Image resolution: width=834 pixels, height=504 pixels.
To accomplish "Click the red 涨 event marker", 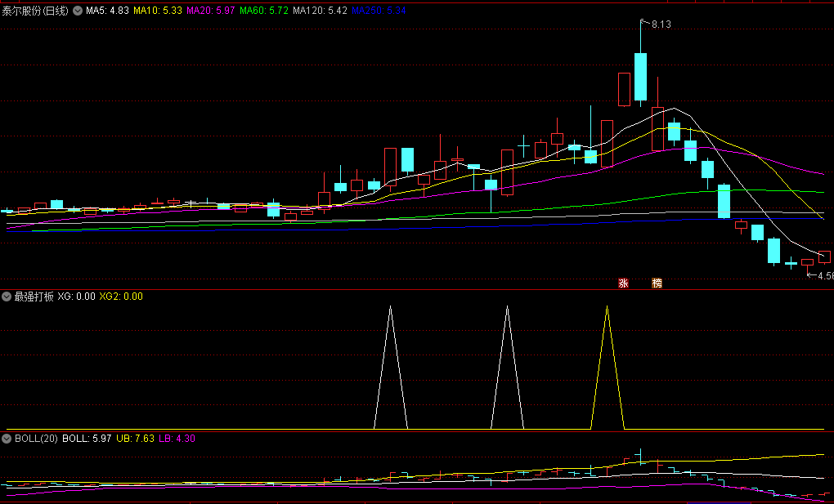I will (623, 283).
